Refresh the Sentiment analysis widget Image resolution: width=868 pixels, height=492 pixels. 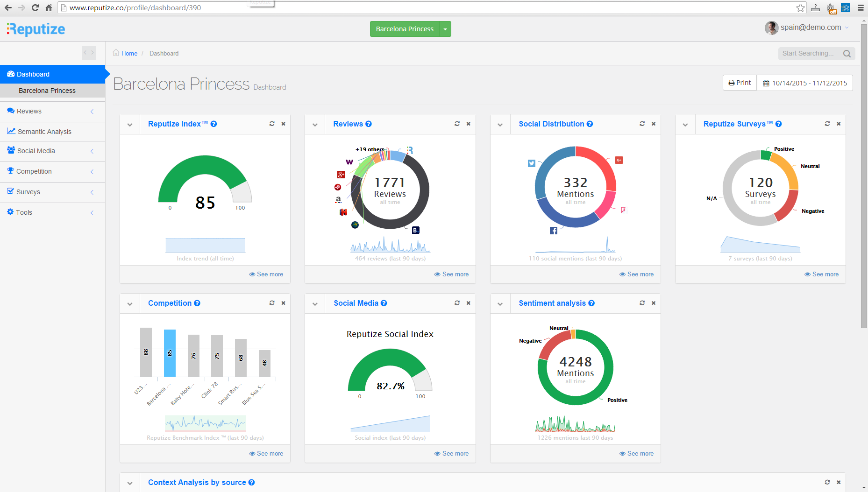642,303
